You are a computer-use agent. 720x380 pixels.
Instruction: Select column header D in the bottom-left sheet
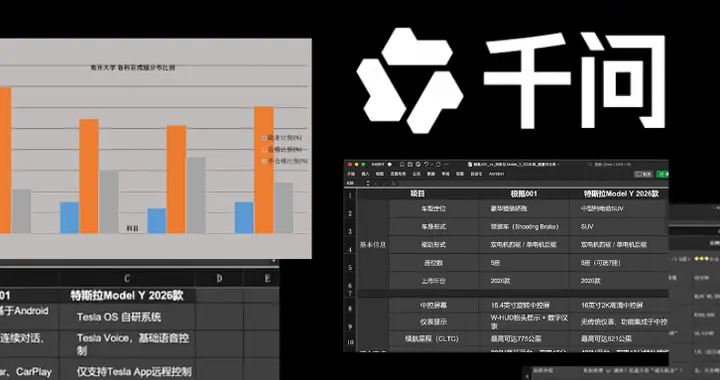click(x=219, y=279)
